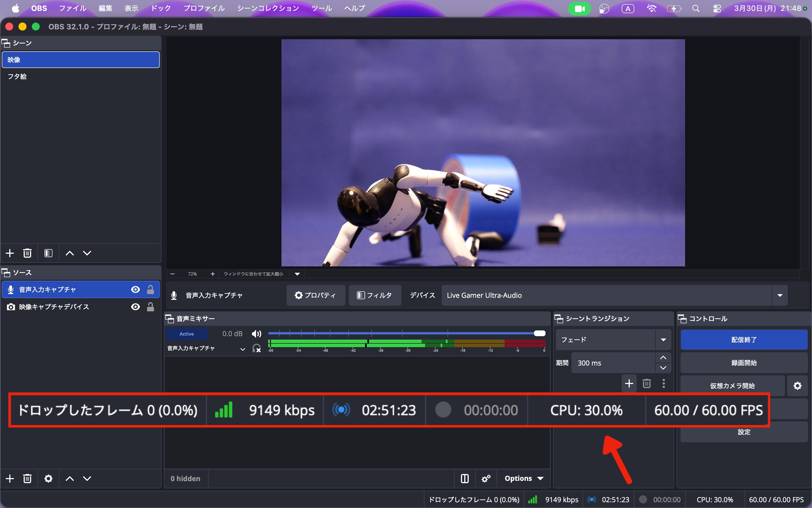Open the Live Gamer Ultra-Audio device dropdown
Image resolution: width=812 pixels, height=508 pixels.
(x=780, y=295)
